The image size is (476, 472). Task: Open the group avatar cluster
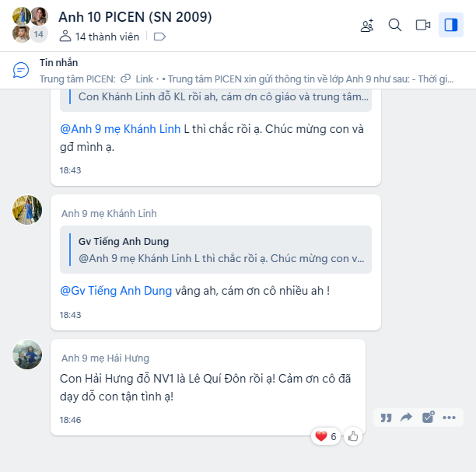coord(30,25)
